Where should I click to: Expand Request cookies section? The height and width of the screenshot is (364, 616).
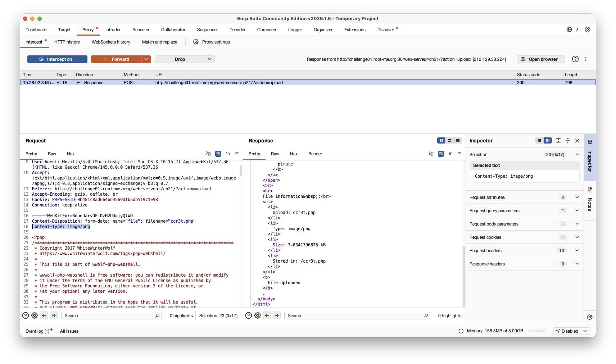coord(577,237)
